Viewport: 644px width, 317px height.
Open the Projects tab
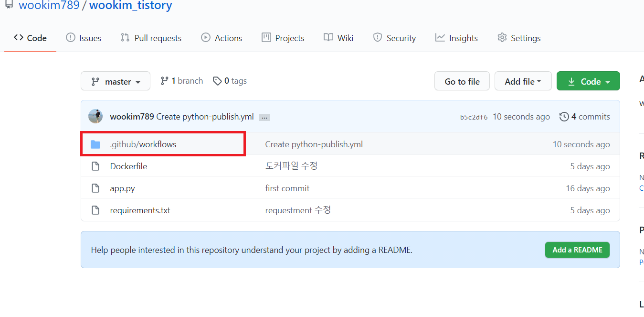(x=283, y=38)
